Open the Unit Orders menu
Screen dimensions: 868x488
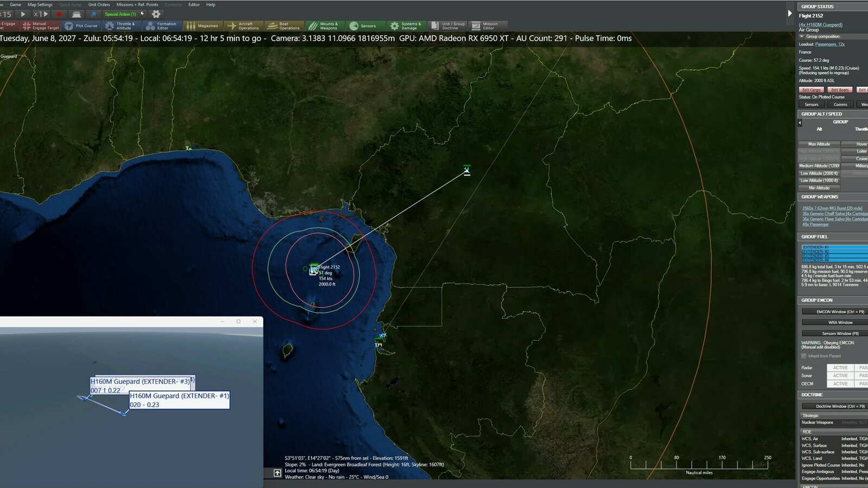99,4
